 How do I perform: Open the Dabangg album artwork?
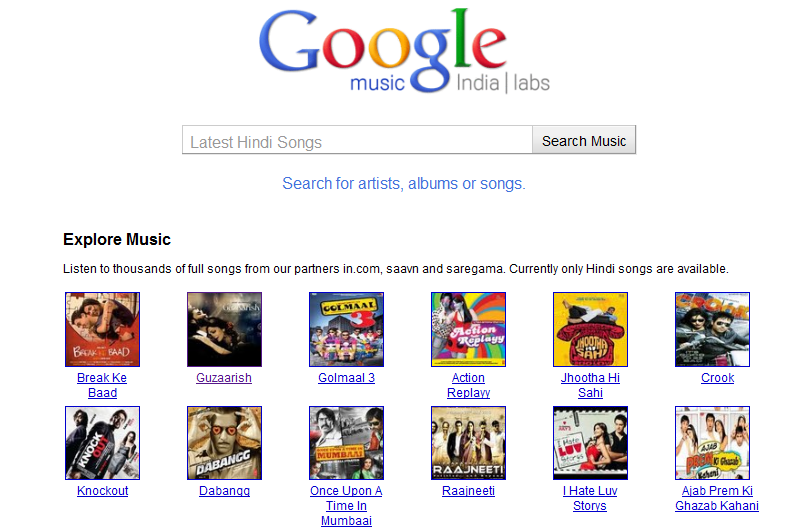224,443
